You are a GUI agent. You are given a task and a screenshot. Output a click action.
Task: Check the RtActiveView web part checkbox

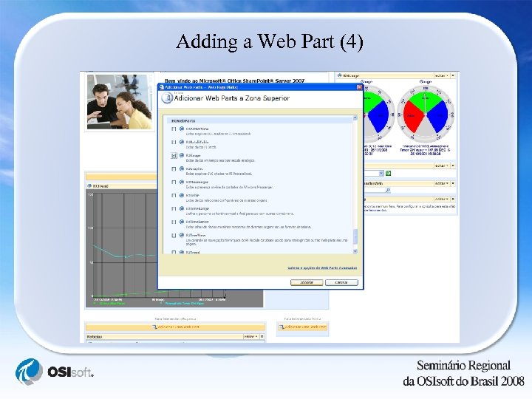[174, 129]
